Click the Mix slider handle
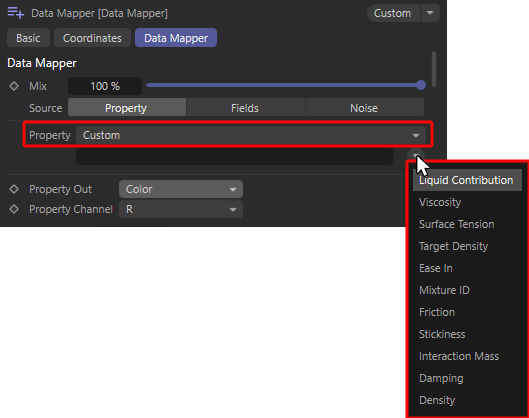Image resolution: width=529 pixels, height=418 pixels. 421,85
